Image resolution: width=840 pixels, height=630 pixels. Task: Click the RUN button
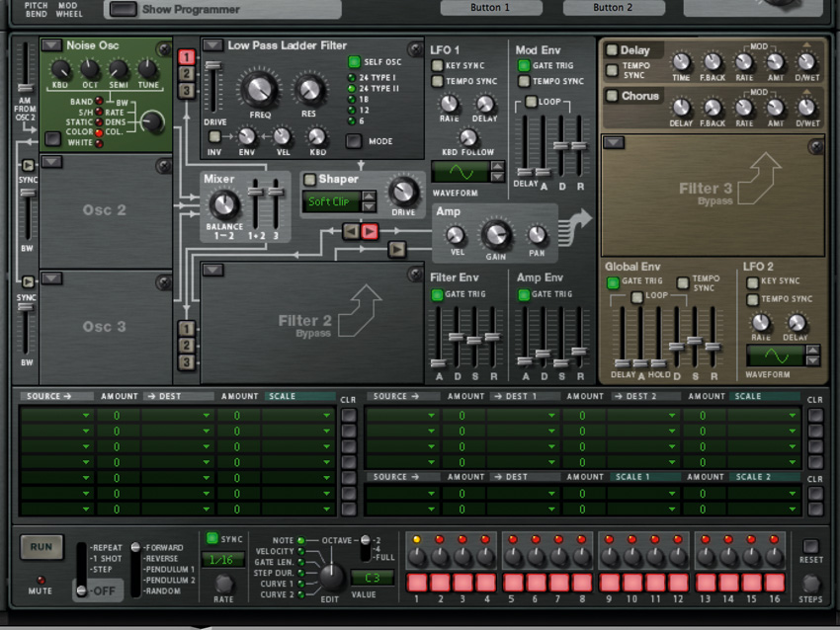pyautogui.click(x=42, y=547)
